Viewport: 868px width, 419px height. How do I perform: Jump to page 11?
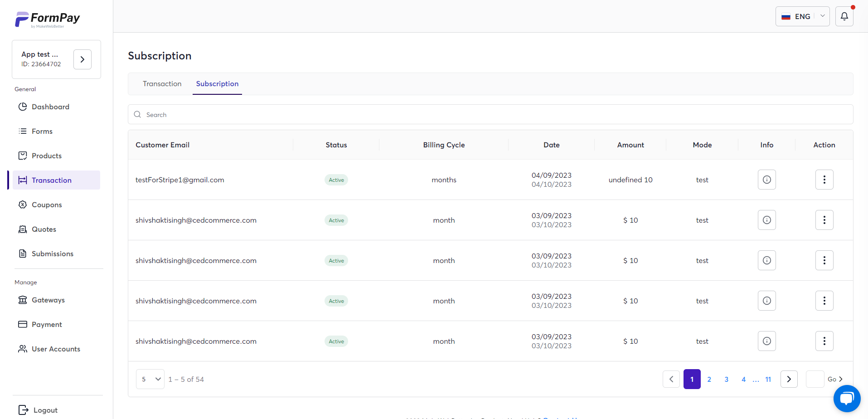(768, 380)
